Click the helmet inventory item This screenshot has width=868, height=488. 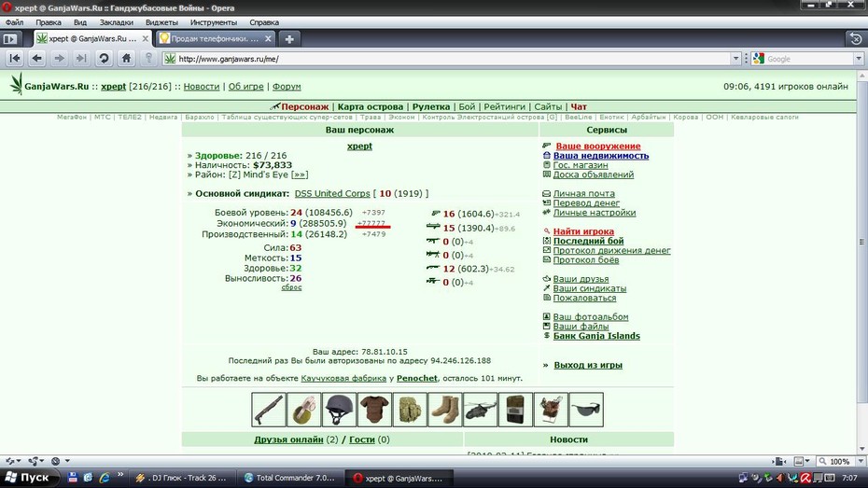(x=340, y=410)
